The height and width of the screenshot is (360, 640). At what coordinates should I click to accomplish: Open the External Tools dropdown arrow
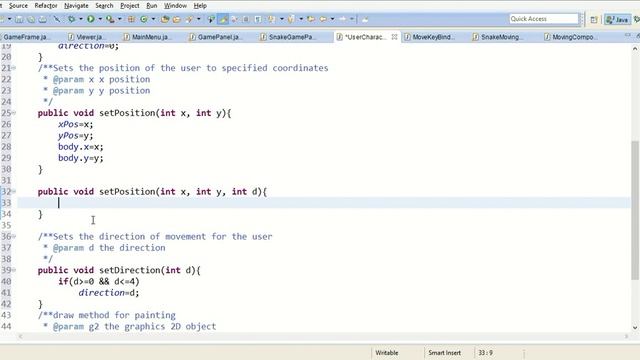point(119,19)
